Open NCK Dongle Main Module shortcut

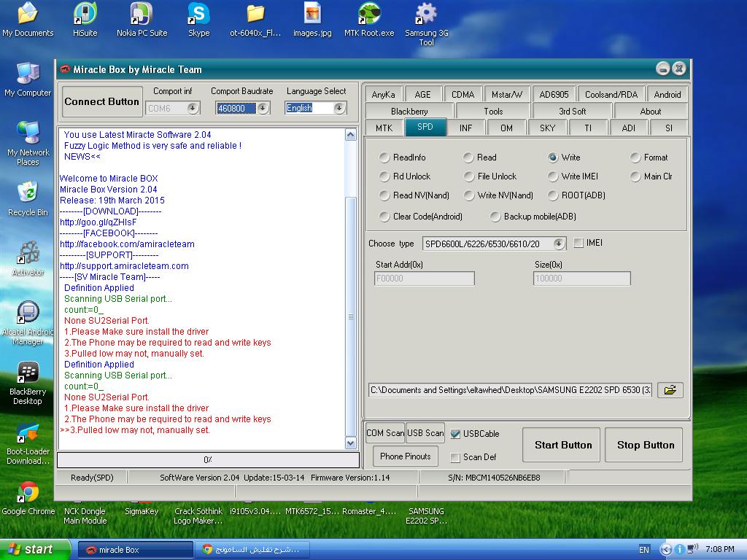[x=85, y=516]
